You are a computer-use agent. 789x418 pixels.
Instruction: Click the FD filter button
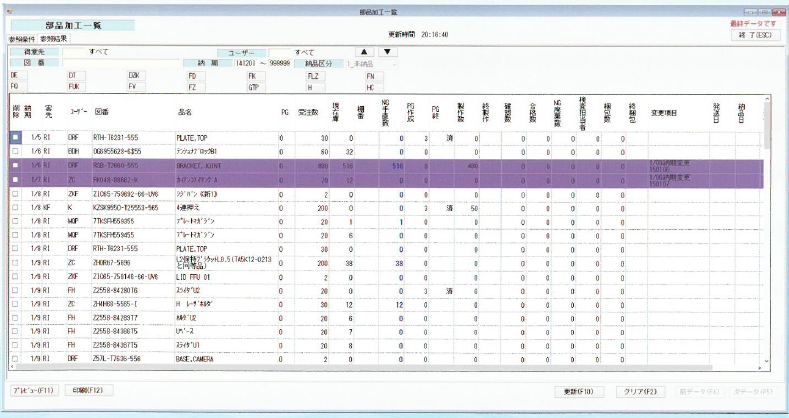click(x=196, y=76)
